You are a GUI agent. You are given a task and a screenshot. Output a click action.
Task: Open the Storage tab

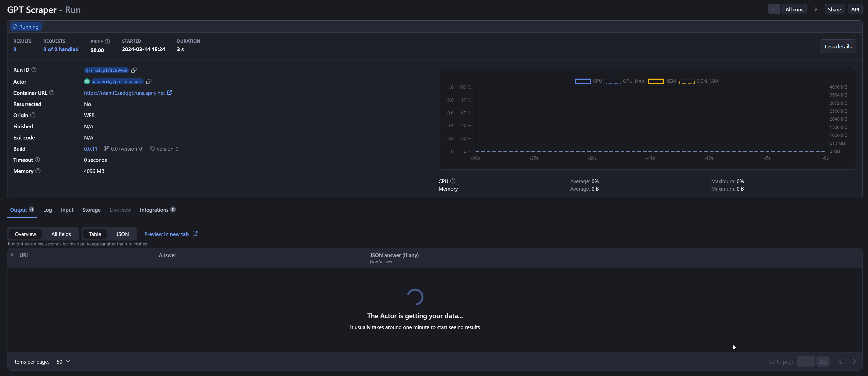[91, 210]
